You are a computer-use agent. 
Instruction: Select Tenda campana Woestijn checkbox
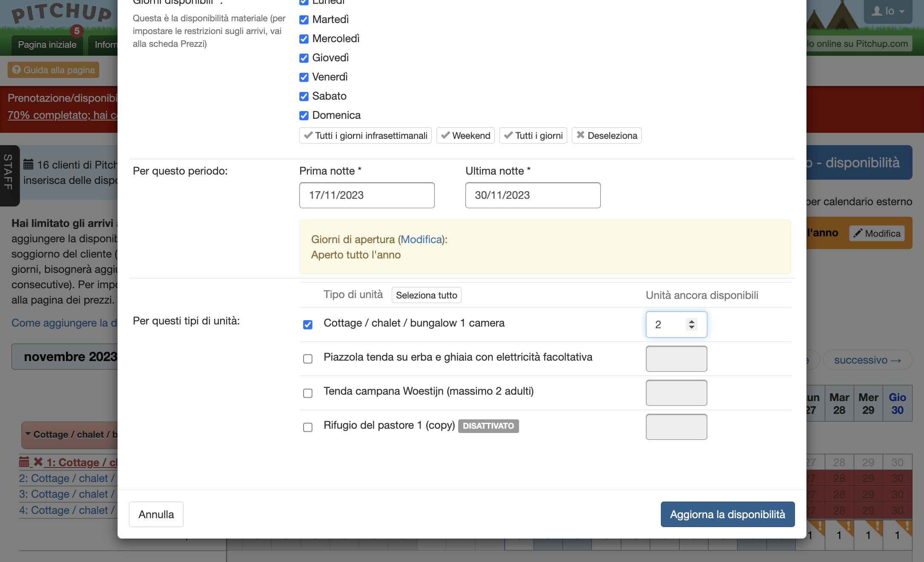click(307, 393)
